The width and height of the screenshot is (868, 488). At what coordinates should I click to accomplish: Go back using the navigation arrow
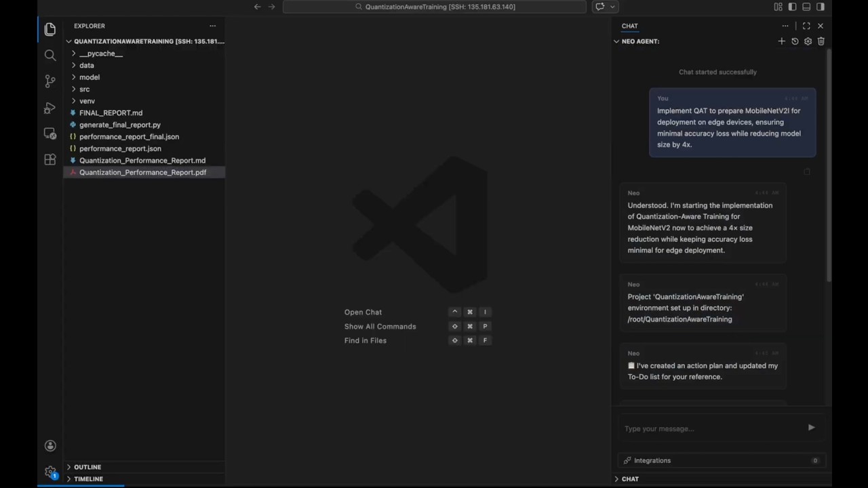pyautogui.click(x=257, y=7)
